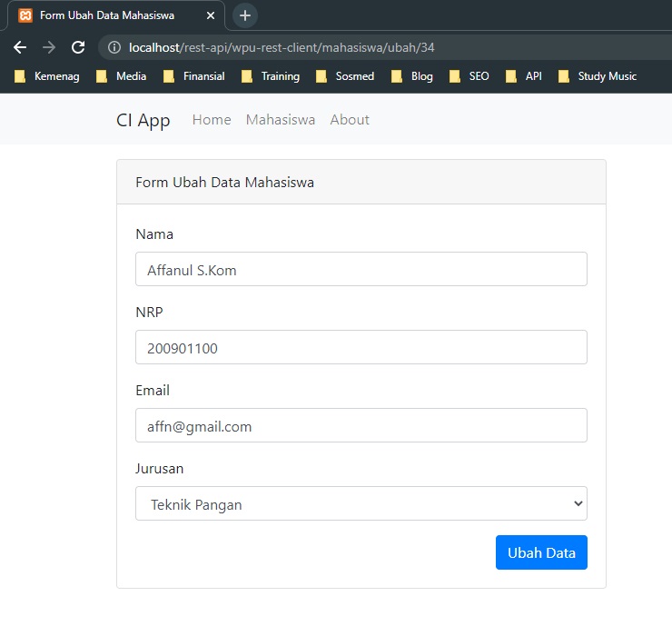Screen dimensions: 672x636
Task: Click the browser forward arrow
Action: (x=49, y=47)
